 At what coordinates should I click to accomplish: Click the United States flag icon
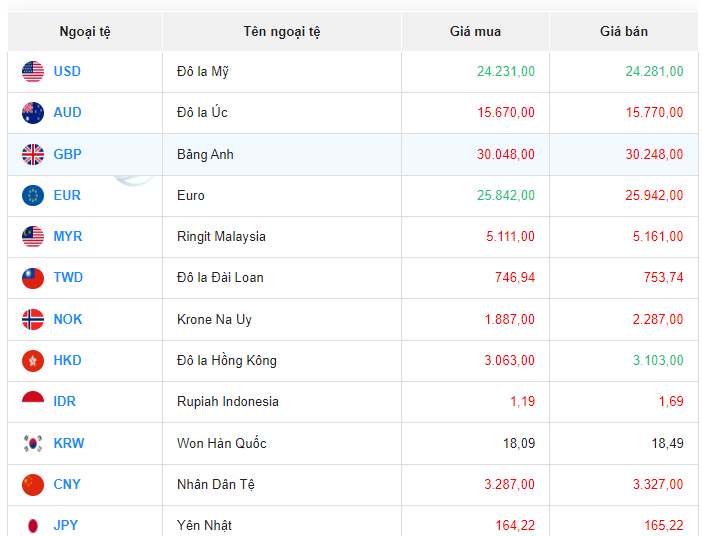(x=33, y=71)
